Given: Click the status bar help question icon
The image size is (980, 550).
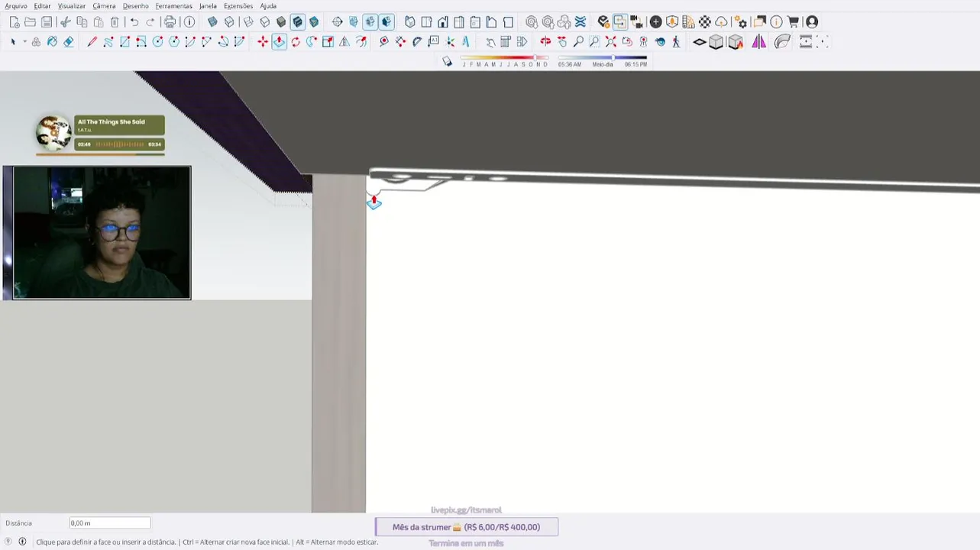Looking at the screenshot, I should pyautogui.click(x=8, y=542).
